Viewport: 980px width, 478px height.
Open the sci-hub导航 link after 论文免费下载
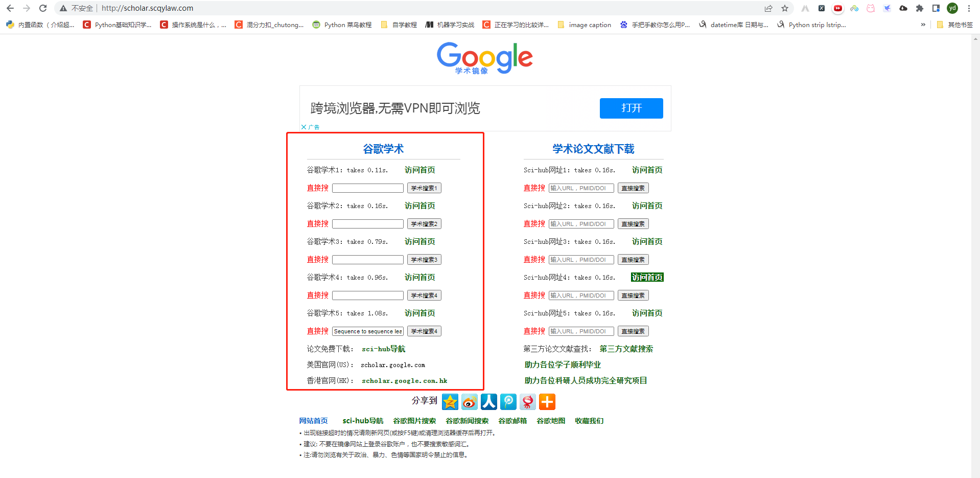click(x=383, y=349)
